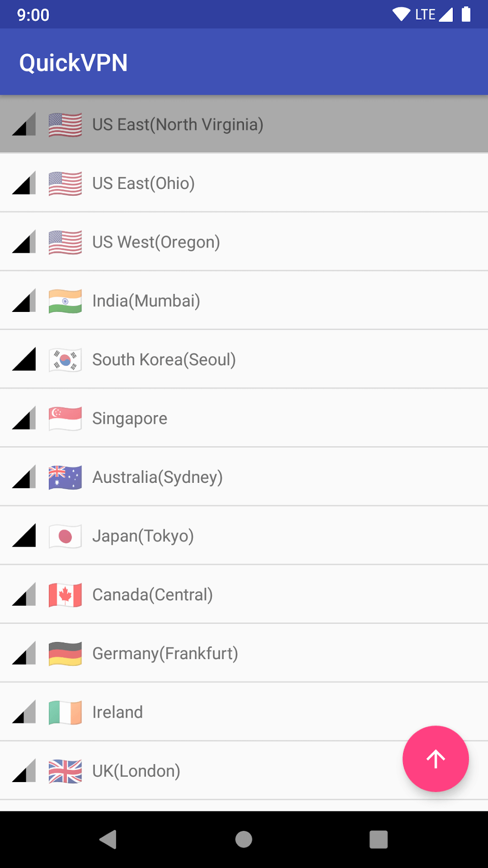The image size is (488, 868).
Task: Choose the US East(Ohio) server
Action: 143,184
